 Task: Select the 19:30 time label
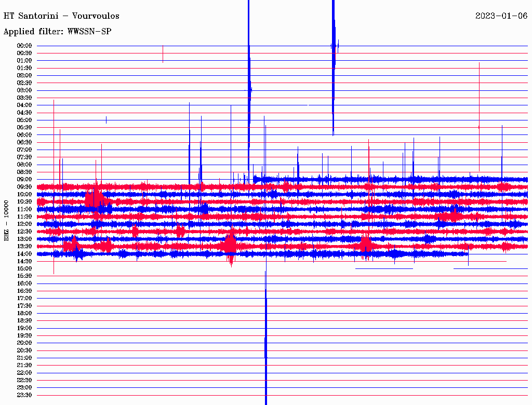point(24,335)
